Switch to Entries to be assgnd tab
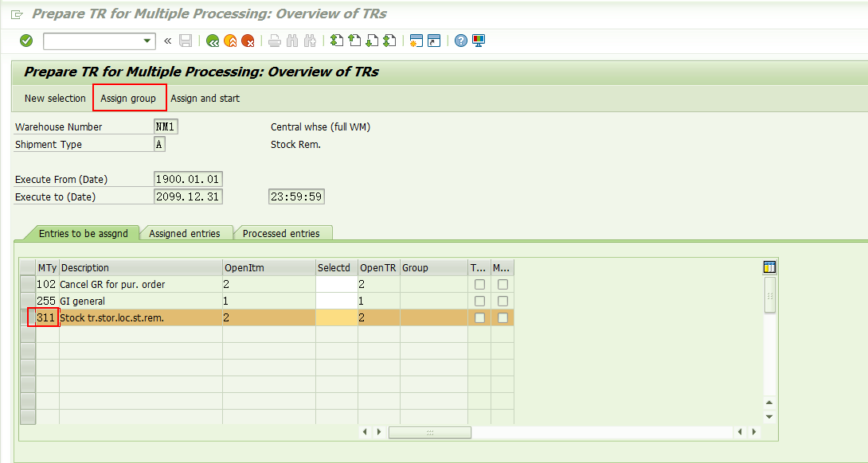This screenshot has height=463, width=868. click(x=83, y=233)
